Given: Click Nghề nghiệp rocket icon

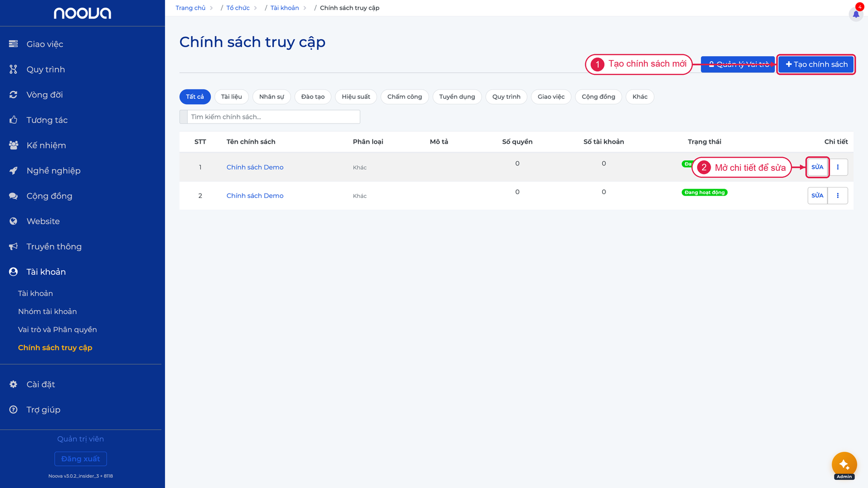Looking at the screenshot, I should [x=14, y=170].
